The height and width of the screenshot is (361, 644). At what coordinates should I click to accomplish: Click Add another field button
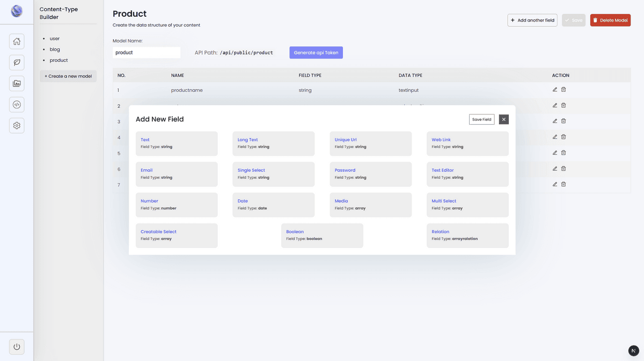[532, 20]
